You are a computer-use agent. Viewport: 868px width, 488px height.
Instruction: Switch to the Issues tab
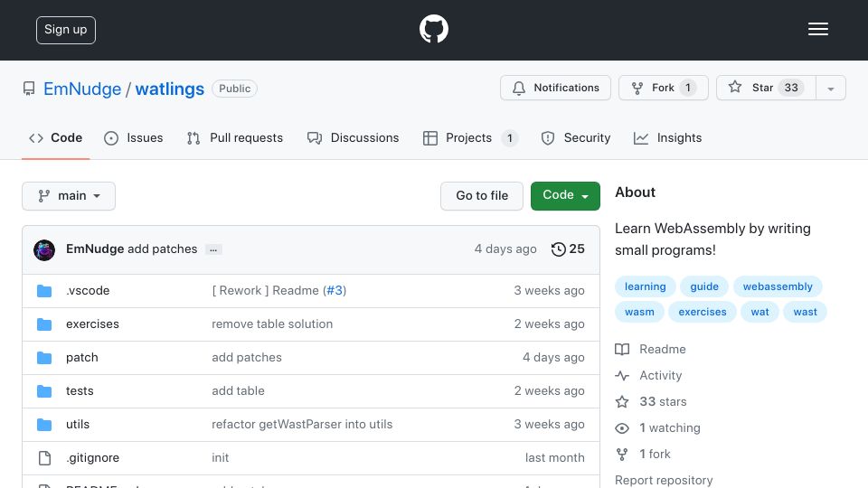click(134, 137)
